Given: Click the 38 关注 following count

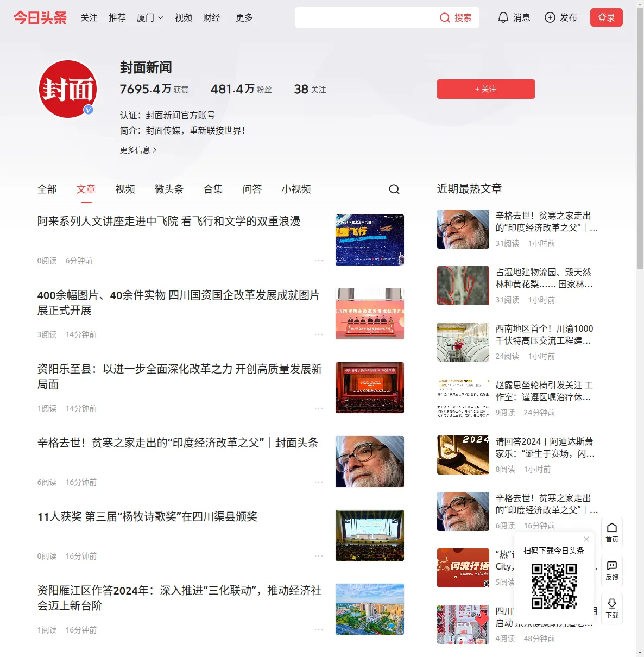Looking at the screenshot, I should coord(310,89).
